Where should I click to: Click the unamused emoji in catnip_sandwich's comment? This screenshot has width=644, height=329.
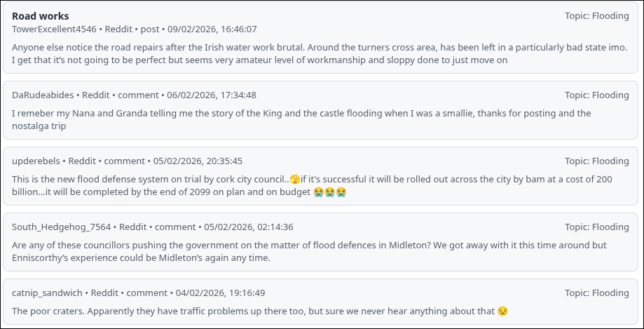coord(502,311)
